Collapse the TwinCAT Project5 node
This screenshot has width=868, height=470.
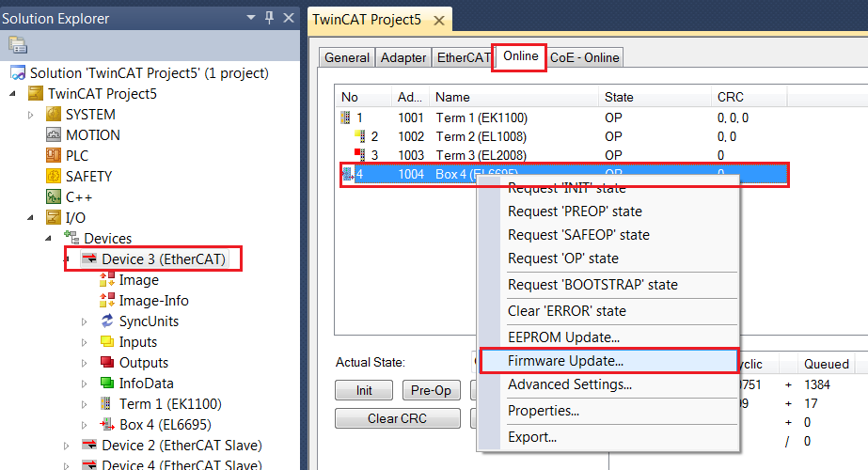(x=13, y=94)
